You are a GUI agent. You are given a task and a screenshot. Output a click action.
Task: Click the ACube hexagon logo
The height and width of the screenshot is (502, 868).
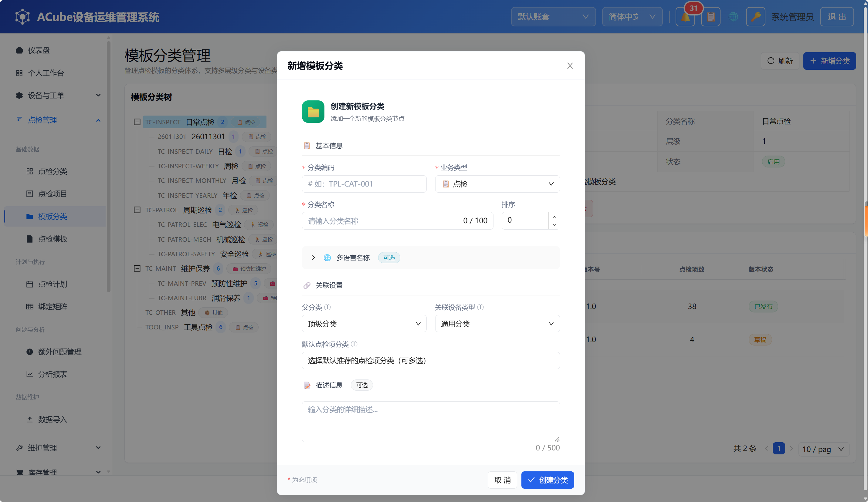click(22, 16)
